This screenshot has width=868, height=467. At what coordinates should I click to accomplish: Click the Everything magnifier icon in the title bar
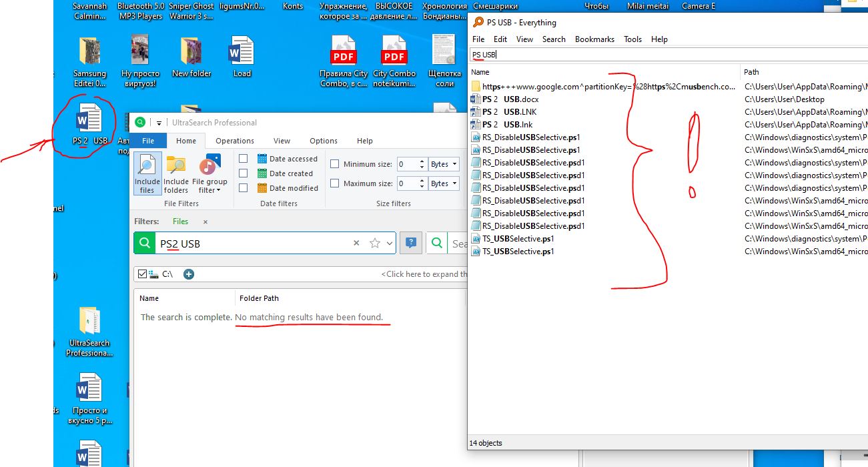[478, 23]
